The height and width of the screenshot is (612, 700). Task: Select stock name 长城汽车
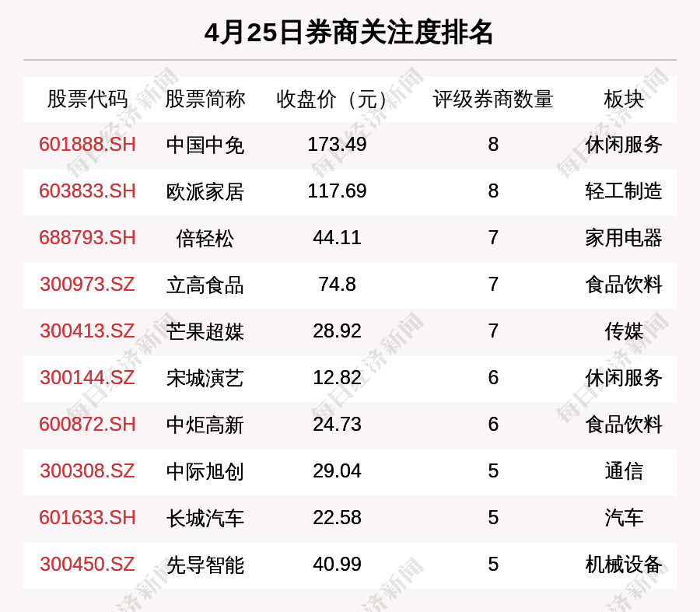(205, 518)
